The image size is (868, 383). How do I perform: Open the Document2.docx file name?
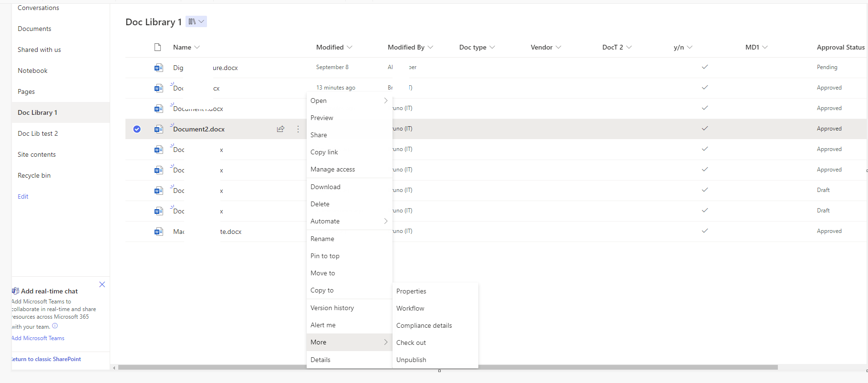(x=199, y=129)
